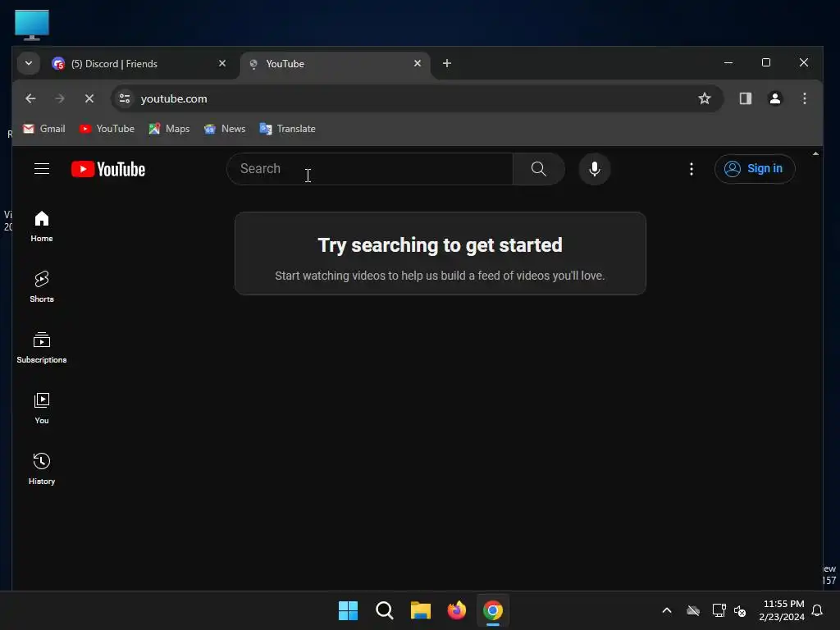
Task: Open the You section in sidebar
Action: click(x=42, y=409)
